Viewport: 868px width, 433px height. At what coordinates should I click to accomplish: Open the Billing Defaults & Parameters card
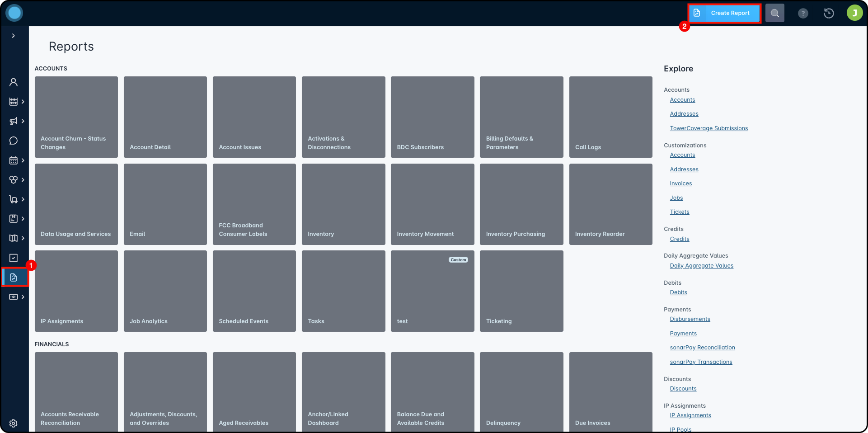pyautogui.click(x=521, y=117)
